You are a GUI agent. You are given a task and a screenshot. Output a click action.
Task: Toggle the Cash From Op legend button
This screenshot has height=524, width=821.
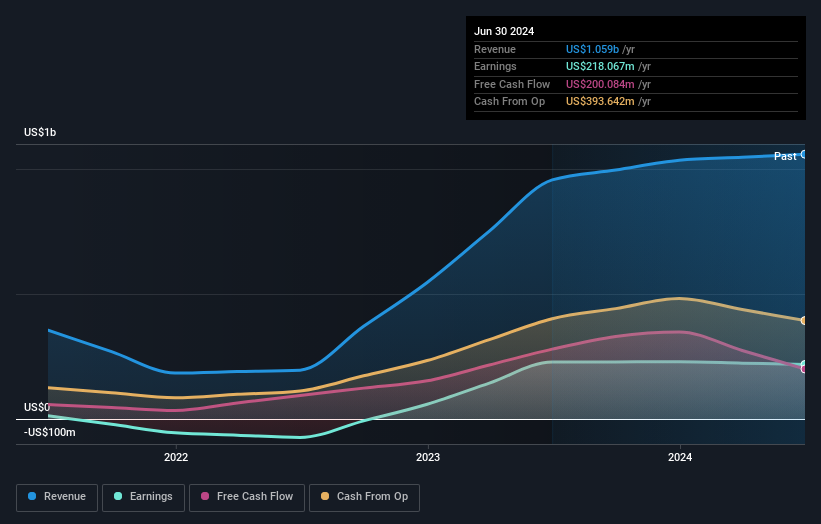pos(364,497)
